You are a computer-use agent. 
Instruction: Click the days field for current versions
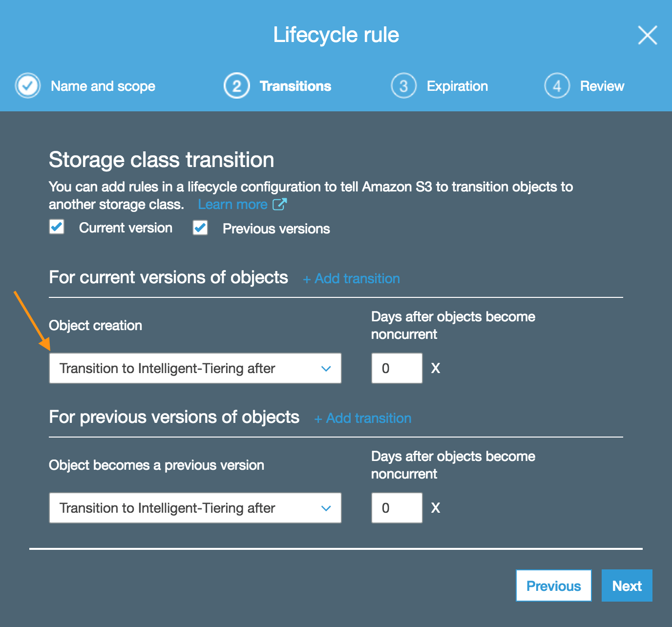pyautogui.click(x=397, y=368)
